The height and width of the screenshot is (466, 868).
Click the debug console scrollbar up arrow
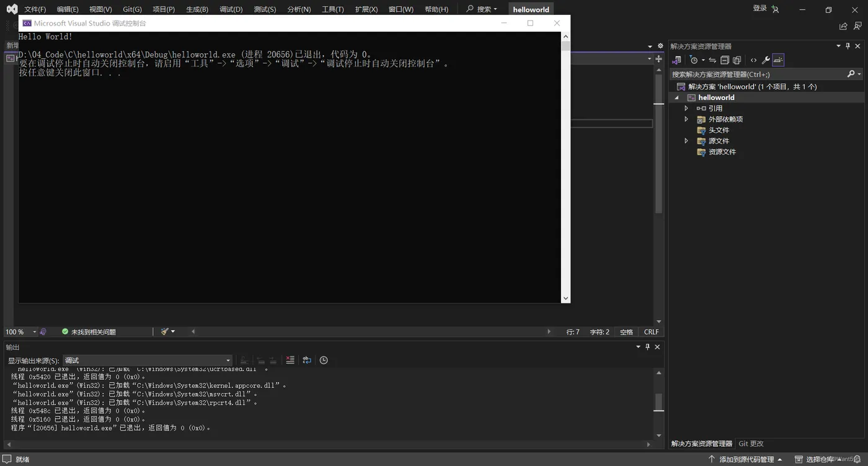pos(565,37)
